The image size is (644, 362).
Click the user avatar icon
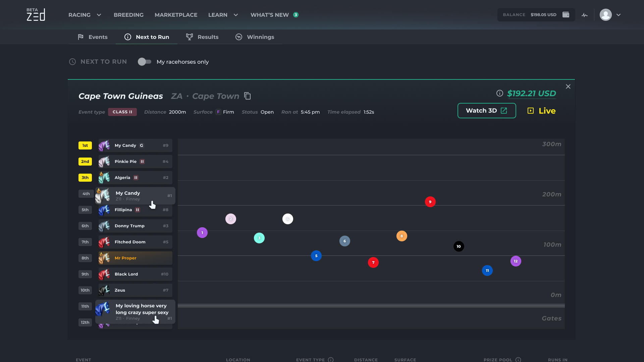tap(605, 15)
